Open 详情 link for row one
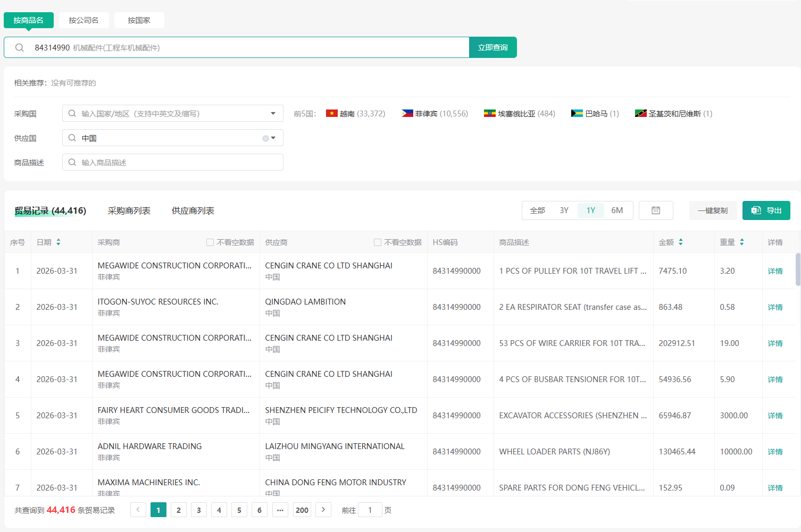801x532 pixels. click(x=775, y=271)
